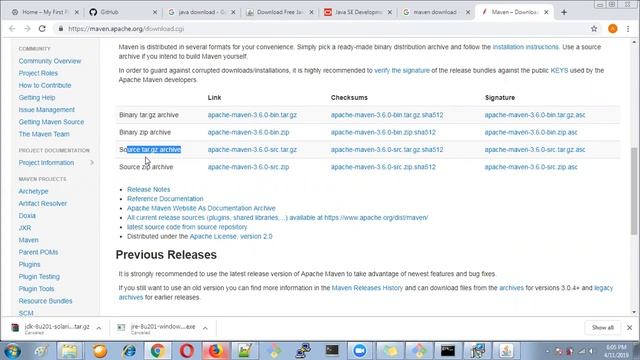
Task: Open Firefox taskbar icon
Action: coord(216,351)
